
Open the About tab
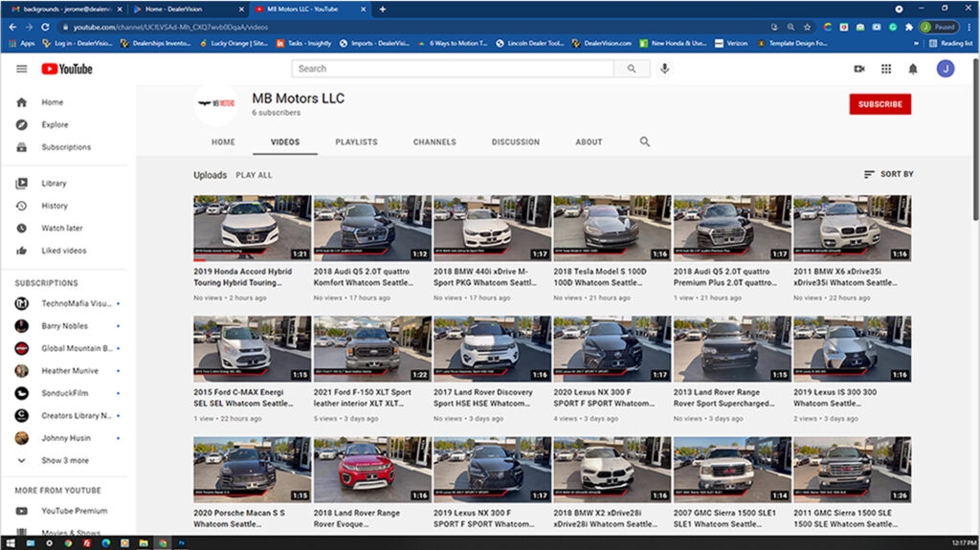point(589,142)
